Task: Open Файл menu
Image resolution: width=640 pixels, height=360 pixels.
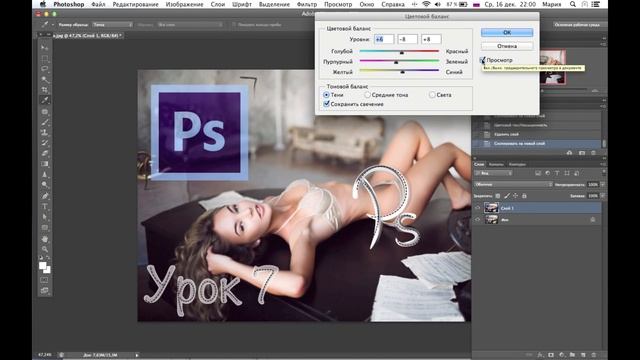Action: point(98,4)
